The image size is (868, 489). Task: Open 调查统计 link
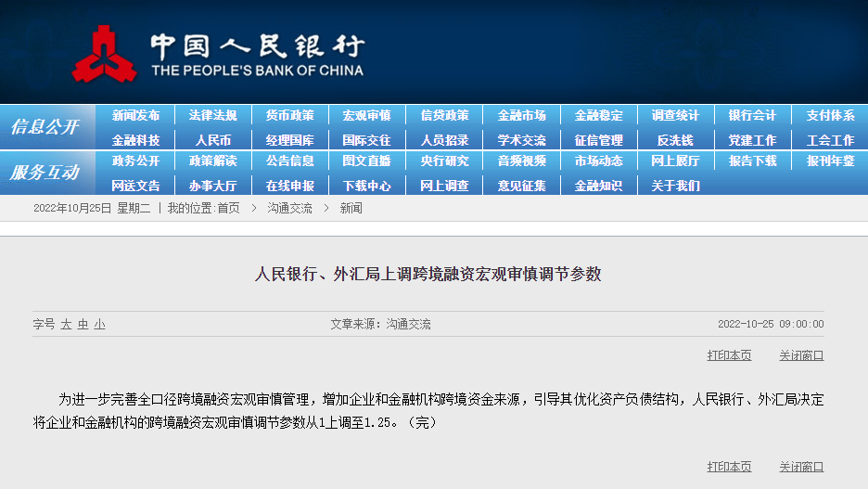click(x=675, y=115)
